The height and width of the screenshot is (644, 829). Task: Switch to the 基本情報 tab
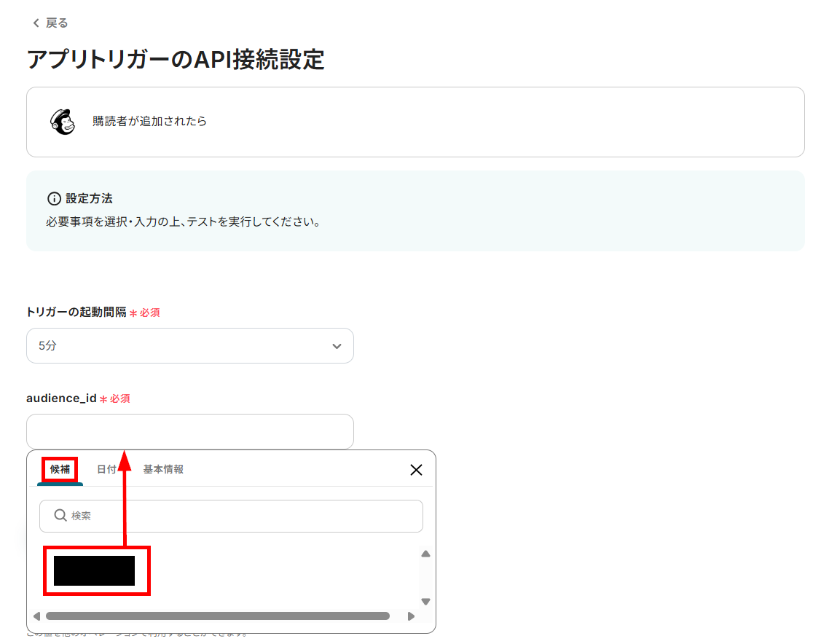(x=163, y=469)
